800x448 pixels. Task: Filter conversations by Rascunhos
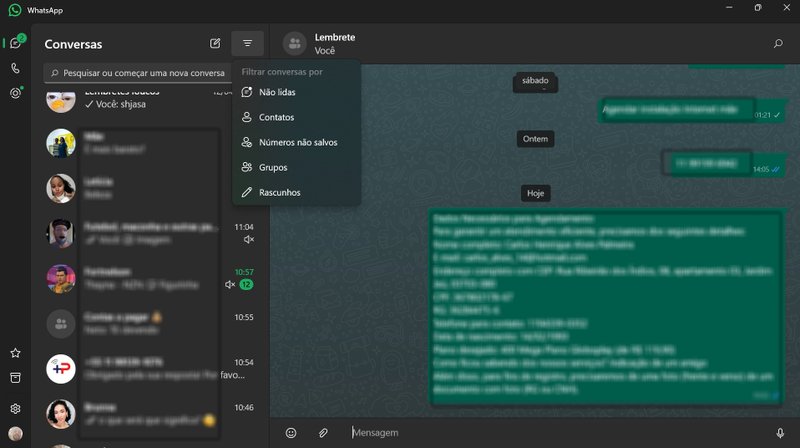tap(296, 192)
